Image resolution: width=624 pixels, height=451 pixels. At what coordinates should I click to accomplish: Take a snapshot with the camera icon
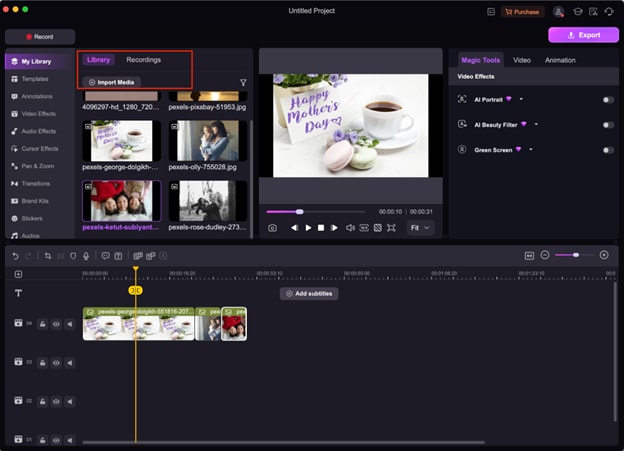tap(272, 228)
